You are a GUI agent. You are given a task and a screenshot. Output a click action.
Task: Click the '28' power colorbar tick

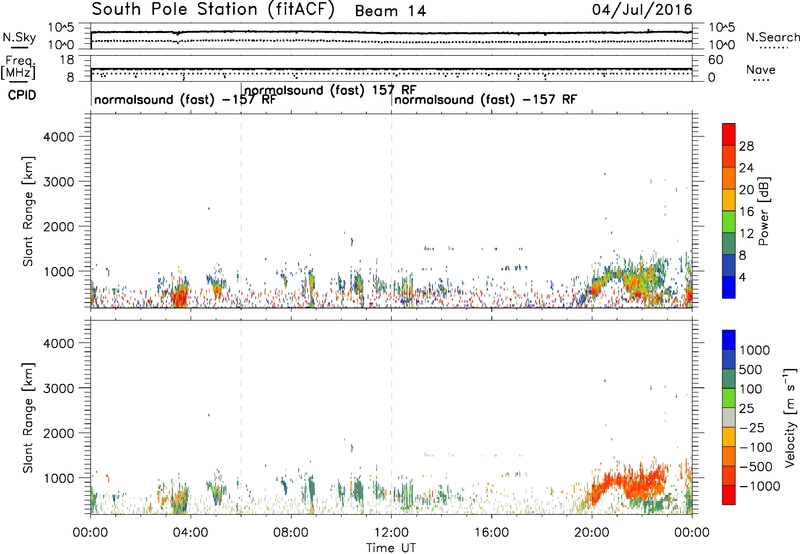pyautogui.click(x=746, y=146)
